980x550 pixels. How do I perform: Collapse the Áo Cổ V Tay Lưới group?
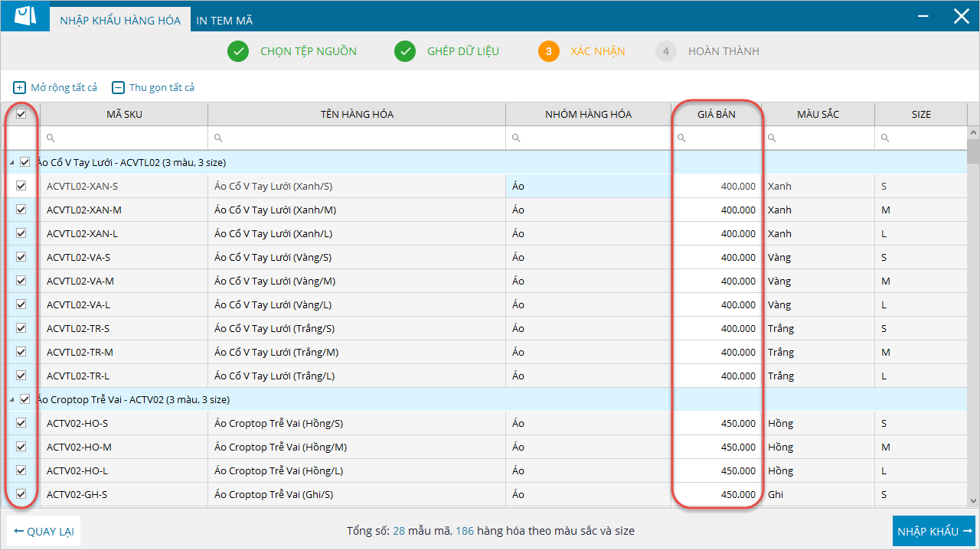click(x=11, y=163)
